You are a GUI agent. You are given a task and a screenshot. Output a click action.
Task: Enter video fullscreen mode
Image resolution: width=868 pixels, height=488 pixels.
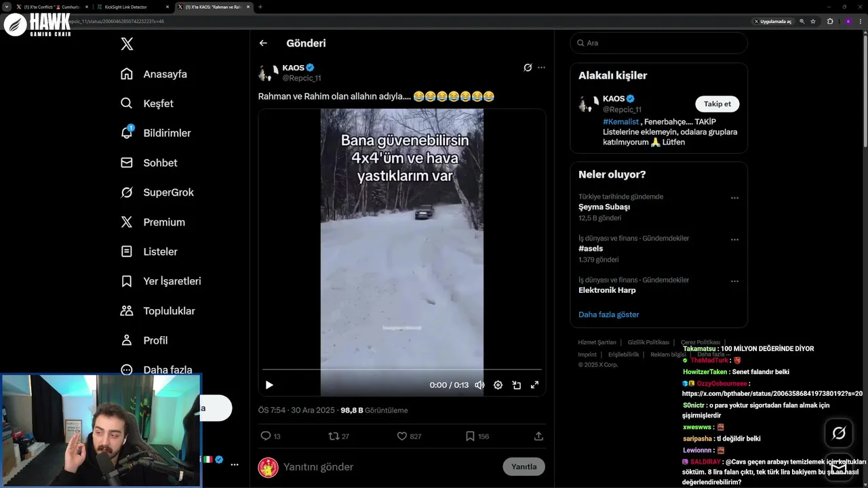[534, 385]
